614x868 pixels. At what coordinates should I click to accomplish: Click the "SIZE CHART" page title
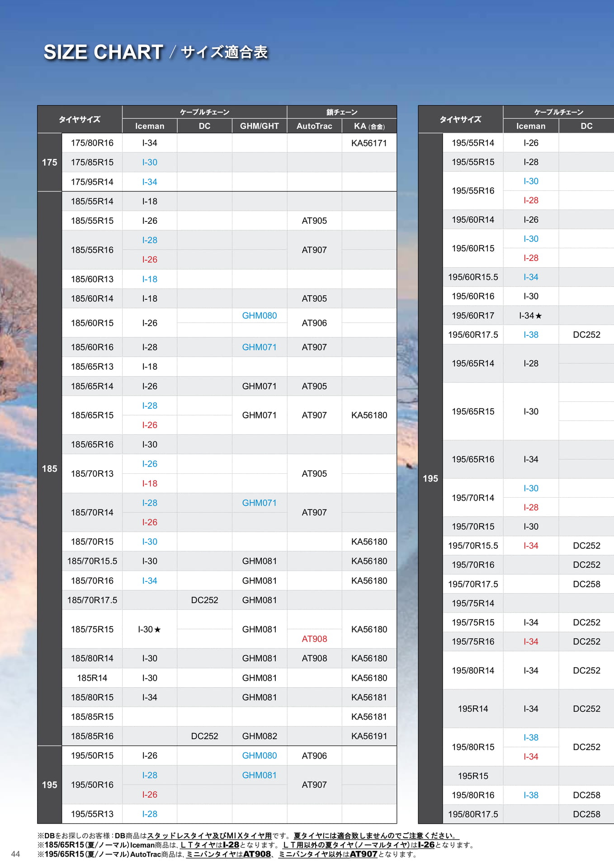103,52
